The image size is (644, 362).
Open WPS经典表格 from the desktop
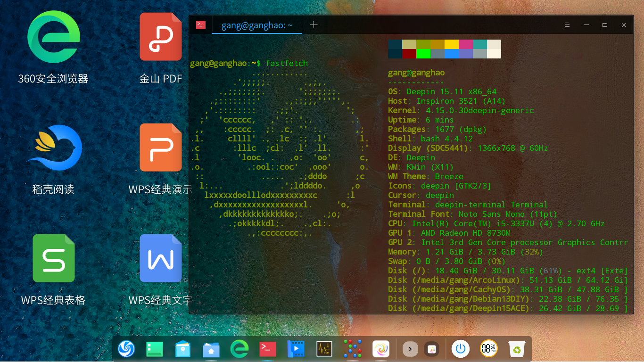click(53, 258)
